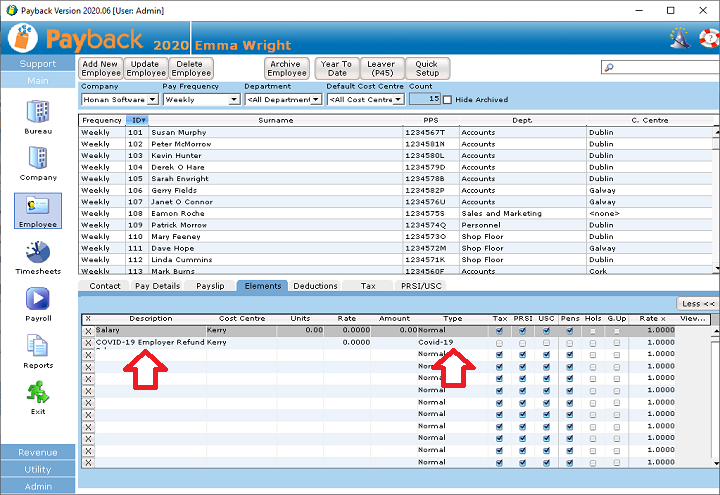Screen dimensions: 720x495
Task: Switch to the Deductions tab
Action: pos(315,286)
